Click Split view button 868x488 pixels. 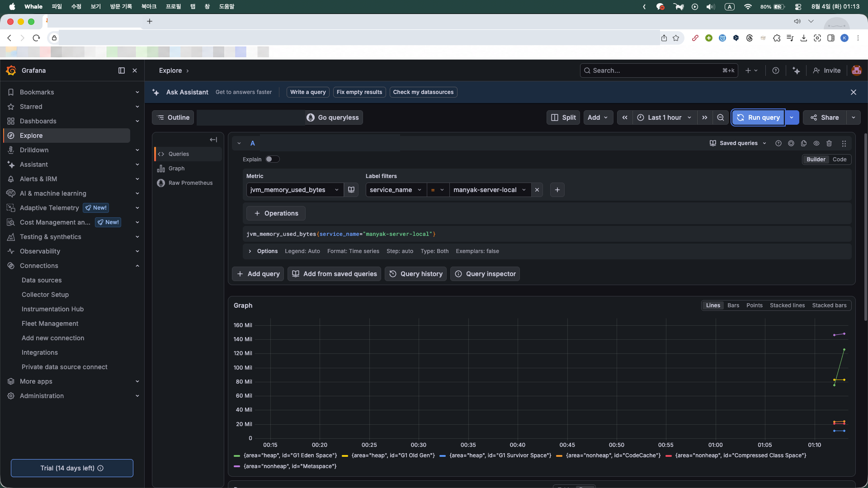563,117
